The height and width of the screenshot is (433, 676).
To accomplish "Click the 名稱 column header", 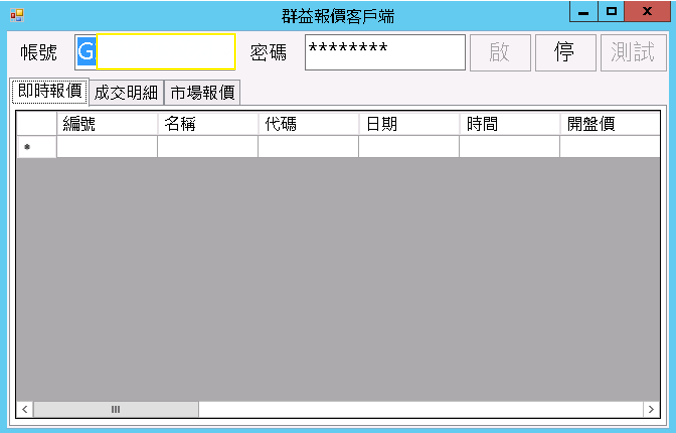I will point(208,124).
